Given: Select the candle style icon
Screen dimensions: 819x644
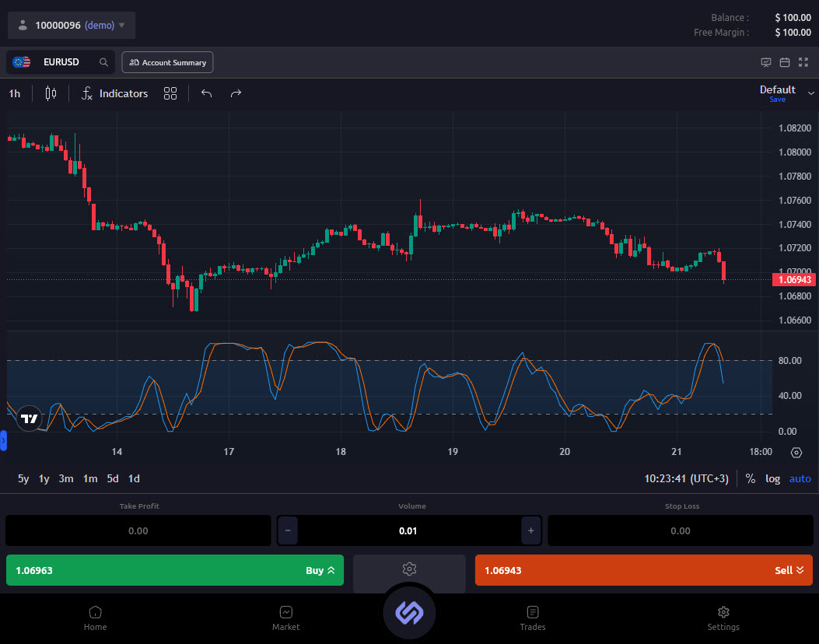Looking at the screenshot, I should 49,93.
